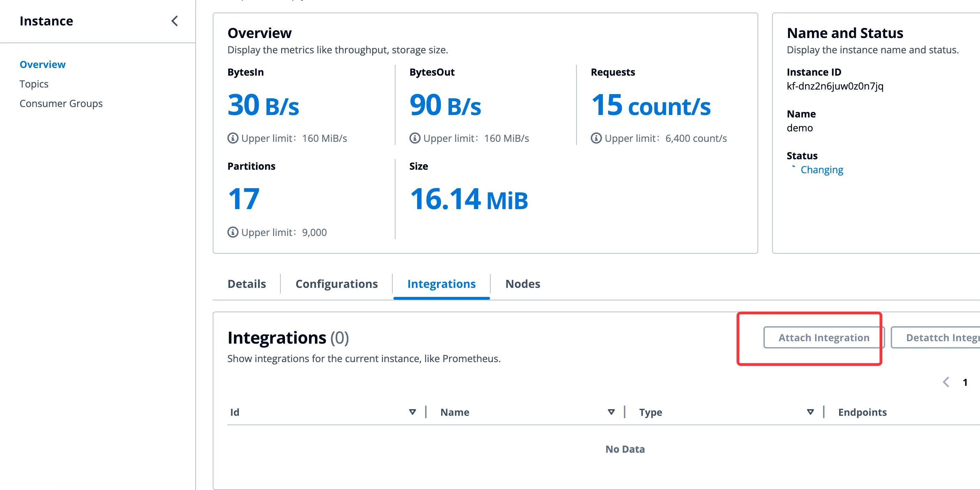
Task: Click the Partitions value 17
Action: point(243,199)
